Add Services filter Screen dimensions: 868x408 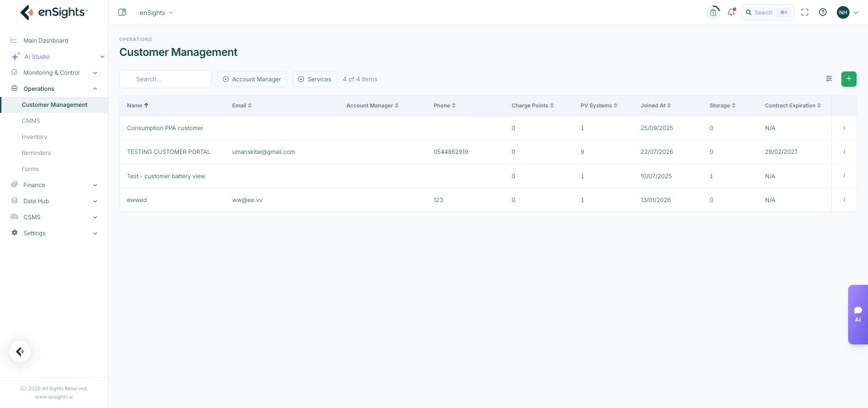click(x=314, y=79)
